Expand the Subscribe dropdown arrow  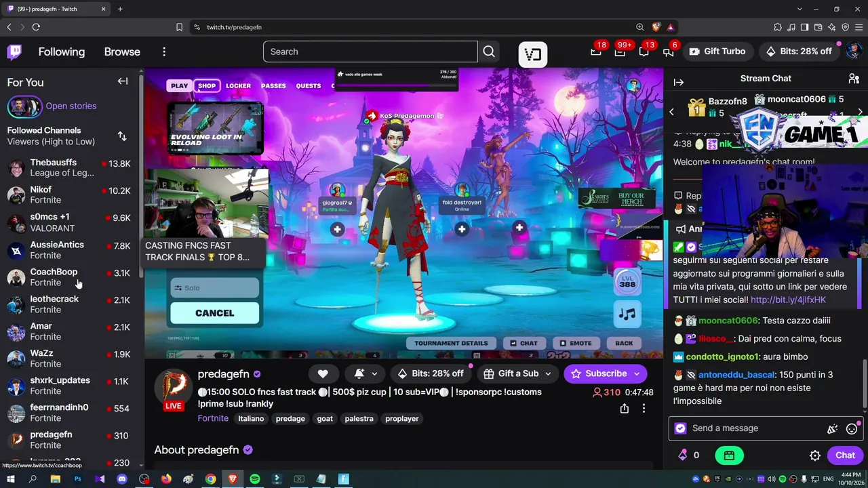tap(637, 373)
